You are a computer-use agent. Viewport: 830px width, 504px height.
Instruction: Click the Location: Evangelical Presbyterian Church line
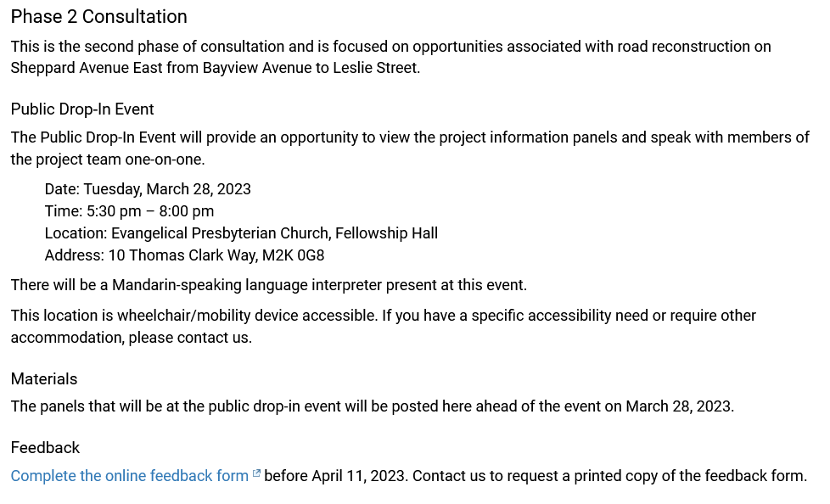click(241, 233)
